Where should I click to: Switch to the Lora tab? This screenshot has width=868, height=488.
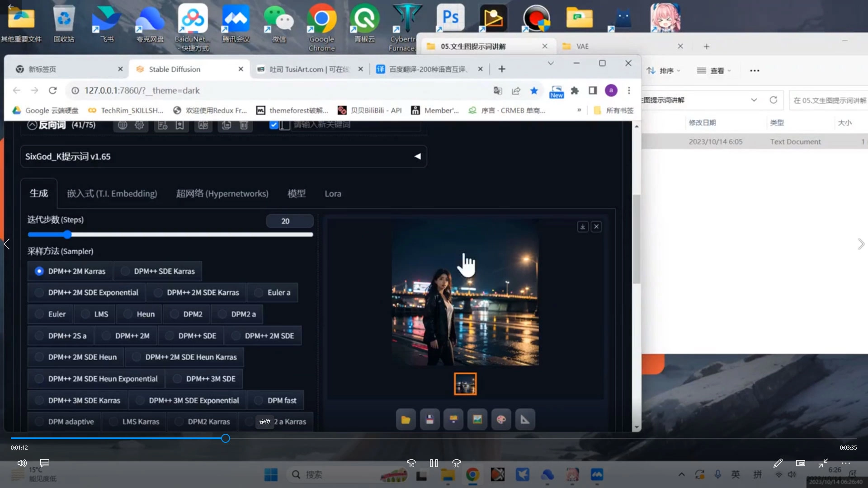[333, 193]
